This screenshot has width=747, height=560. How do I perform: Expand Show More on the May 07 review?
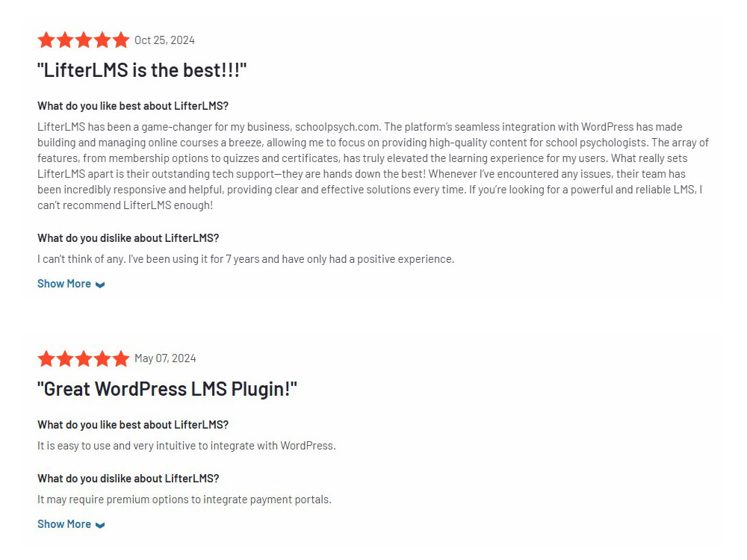tap(71, 524)
